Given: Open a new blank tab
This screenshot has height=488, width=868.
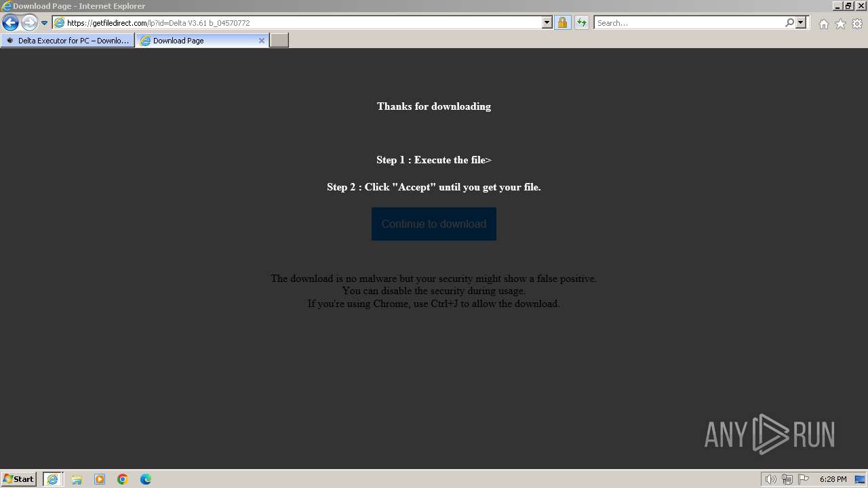Looking at the screenshot, I should (279, 41).
